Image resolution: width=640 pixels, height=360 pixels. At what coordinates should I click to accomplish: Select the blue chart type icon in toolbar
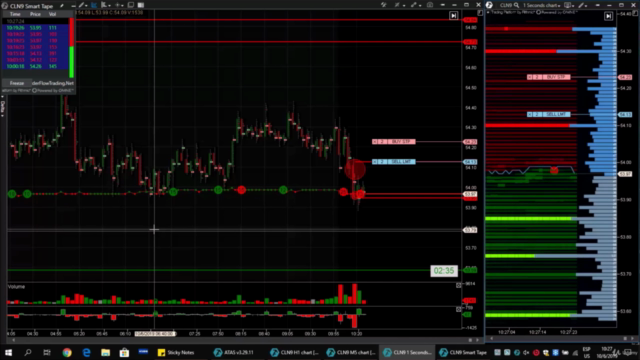click(94, 5)
